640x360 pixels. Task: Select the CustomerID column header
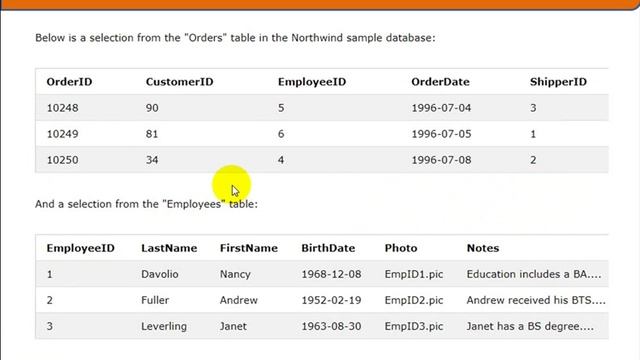point(180,82)
